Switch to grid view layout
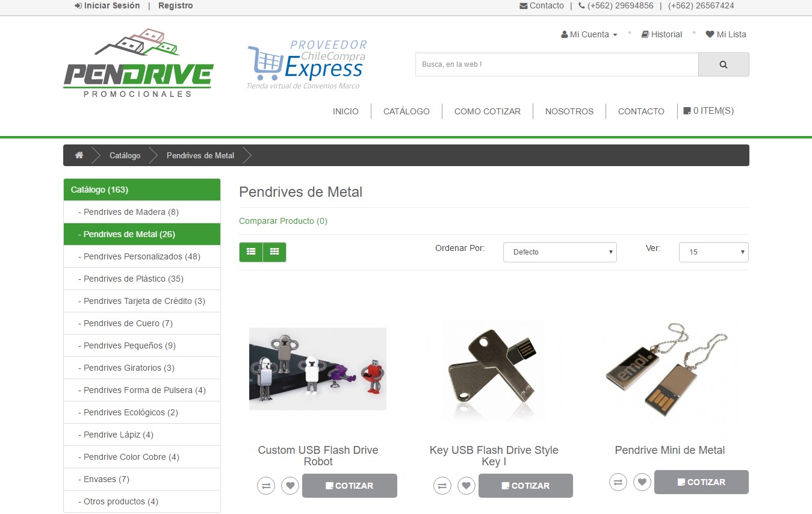Viewport: 812px width, 514px height. pos(274,252)
